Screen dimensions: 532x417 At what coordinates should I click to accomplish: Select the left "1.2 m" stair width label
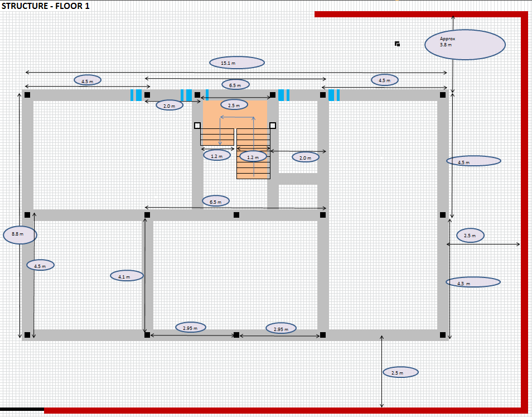[x=217, y=155]
